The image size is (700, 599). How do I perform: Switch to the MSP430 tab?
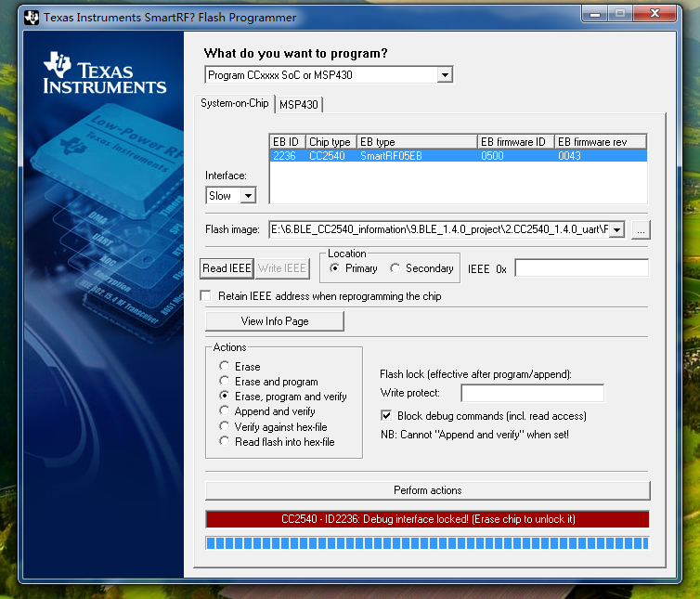(x=299, y=105)
